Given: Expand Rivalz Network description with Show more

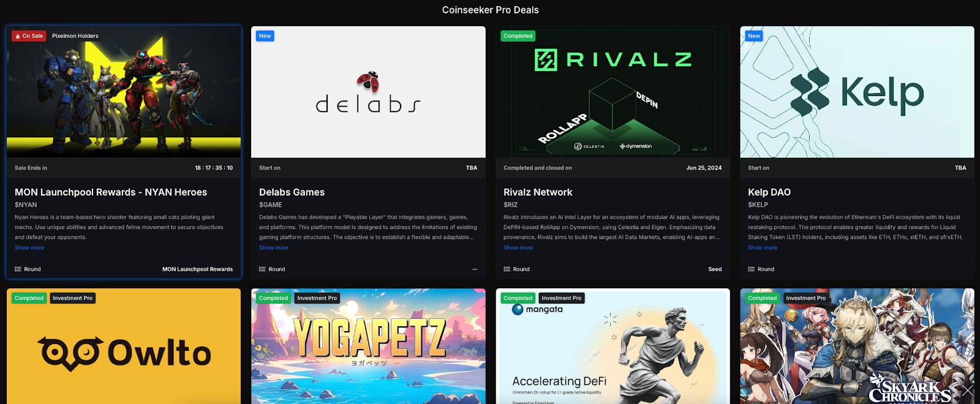Looking at the screenshot, I should (x=518, y=248).
